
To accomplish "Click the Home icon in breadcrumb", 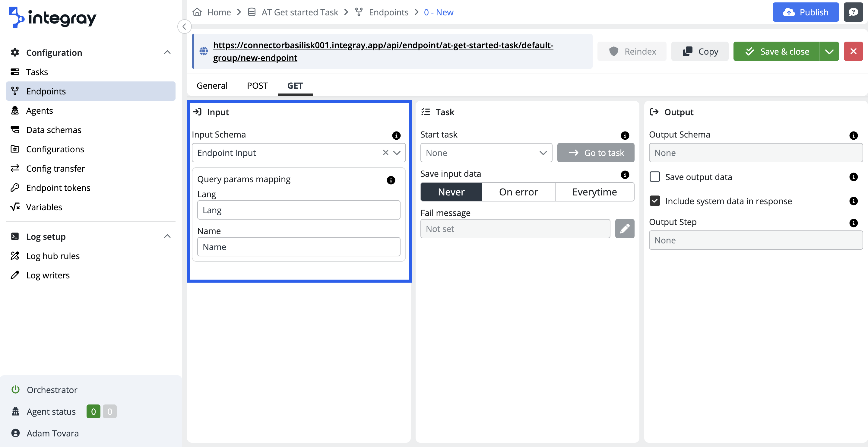I will click(x=197, y=12).
